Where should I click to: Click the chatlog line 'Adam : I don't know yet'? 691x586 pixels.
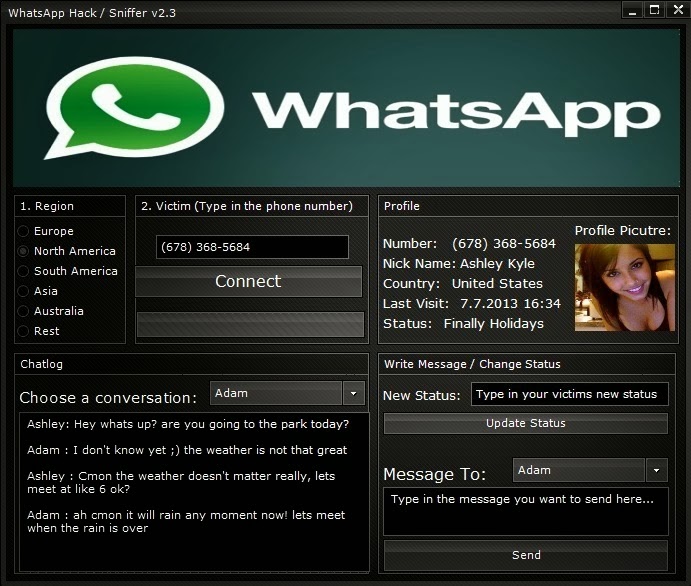(x=187, y=450)
